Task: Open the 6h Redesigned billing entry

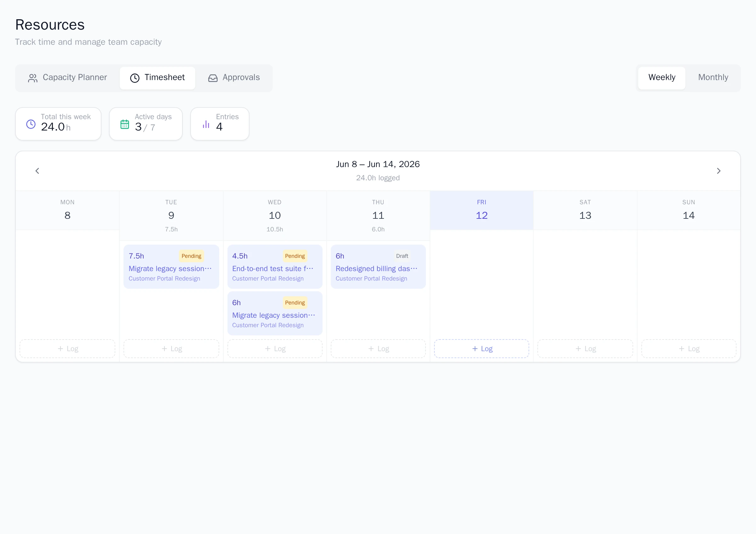Action: point(378,266)
